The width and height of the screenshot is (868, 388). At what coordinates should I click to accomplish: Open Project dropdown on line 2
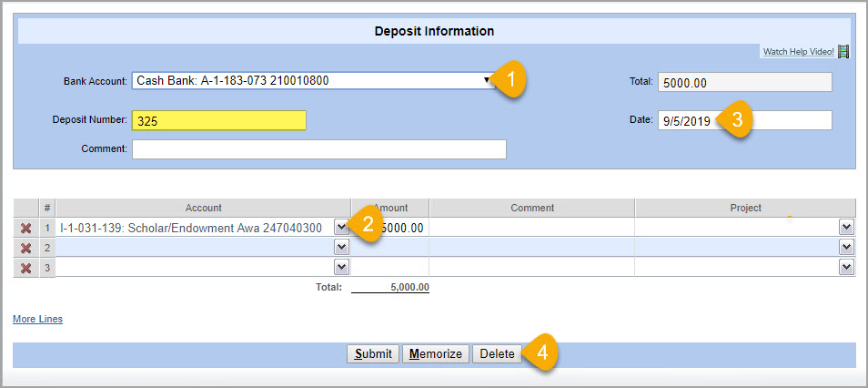(846, 247)
